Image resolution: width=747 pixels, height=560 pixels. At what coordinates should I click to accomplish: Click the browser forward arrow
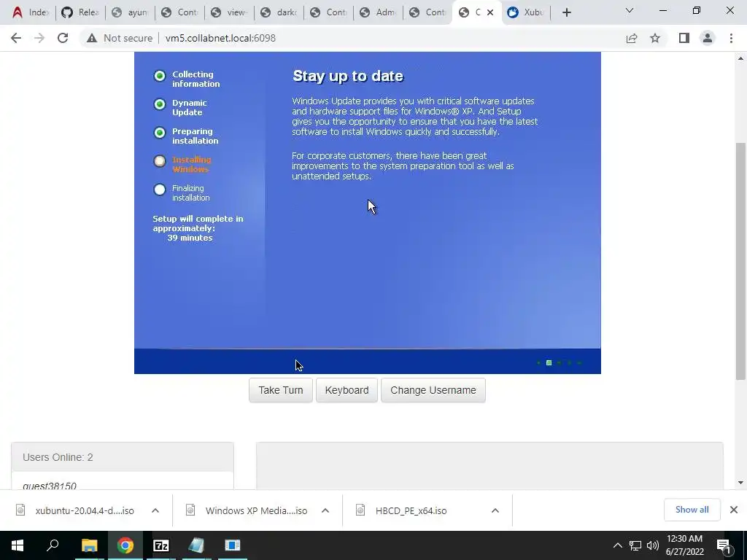pyautogui.click(x=39, y=38)
